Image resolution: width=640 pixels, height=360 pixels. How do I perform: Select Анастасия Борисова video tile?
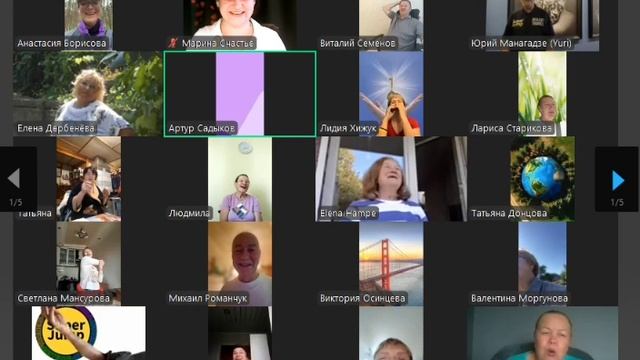(89, 25)
